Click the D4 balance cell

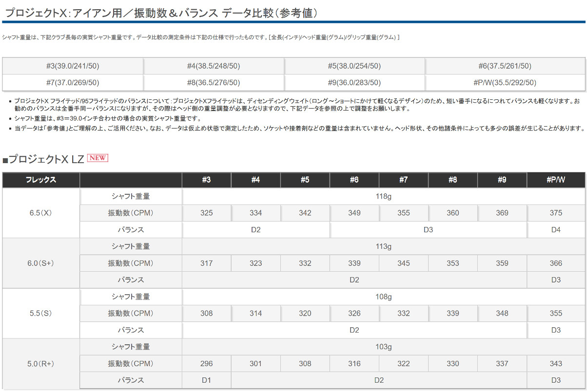tap(556, 229)
